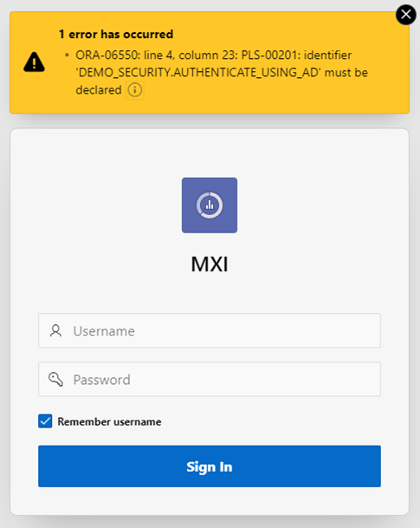Click the 'PLS-00201: identifier' text
Viewport: 420px width, 528px height.
[296, 55]
